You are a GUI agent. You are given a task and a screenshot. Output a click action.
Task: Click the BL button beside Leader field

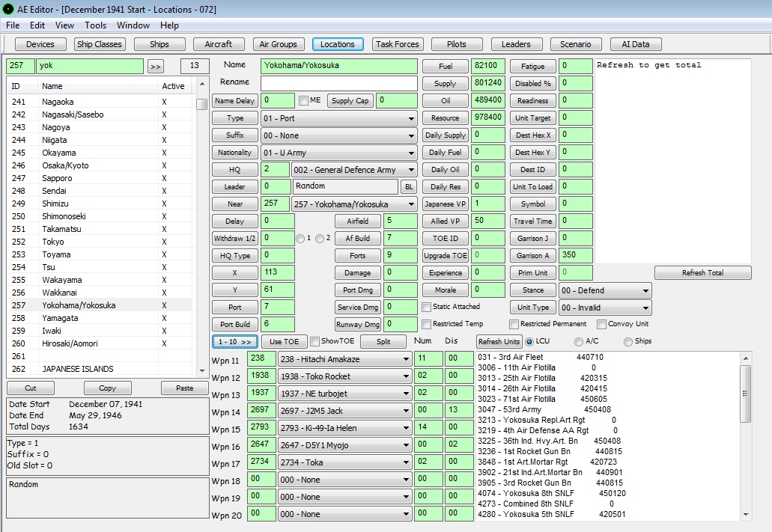[409, 187]
